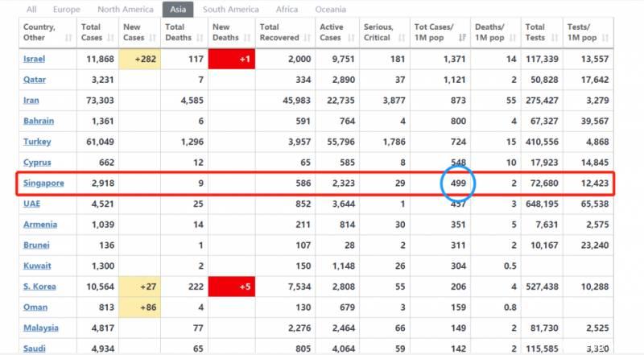Open the Singapore country link

[43, 184]
